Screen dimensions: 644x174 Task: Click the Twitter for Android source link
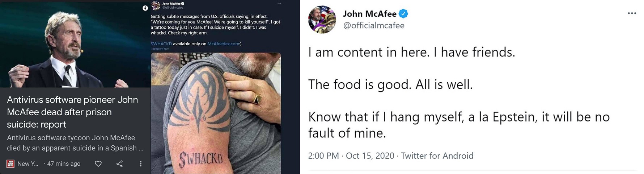(437, 156)
